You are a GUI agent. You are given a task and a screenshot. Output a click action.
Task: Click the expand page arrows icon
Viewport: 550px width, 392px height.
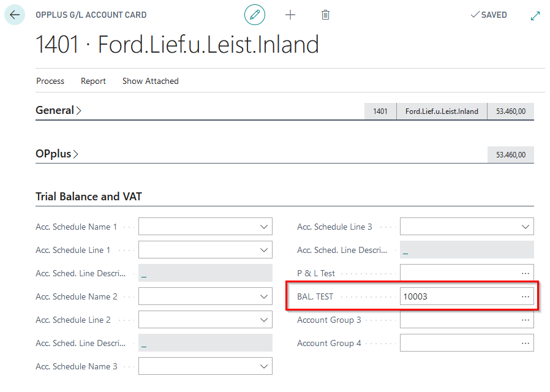535,15
